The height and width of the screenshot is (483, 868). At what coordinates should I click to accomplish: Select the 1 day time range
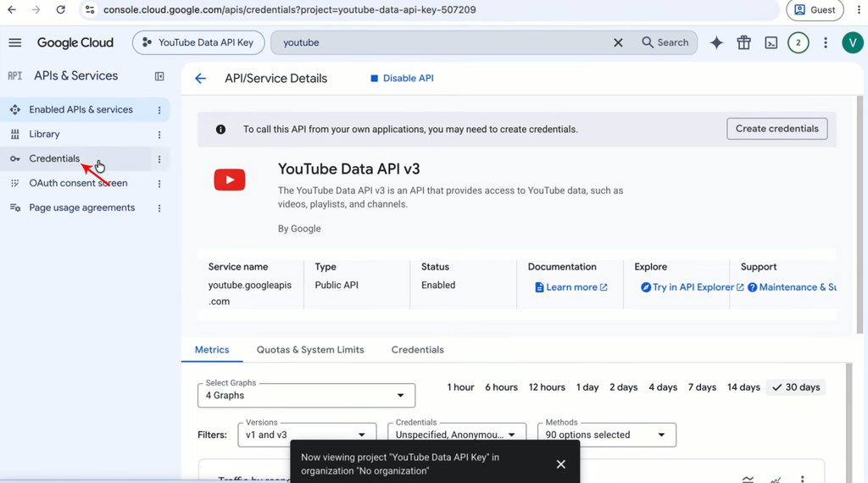coord(587,387)
